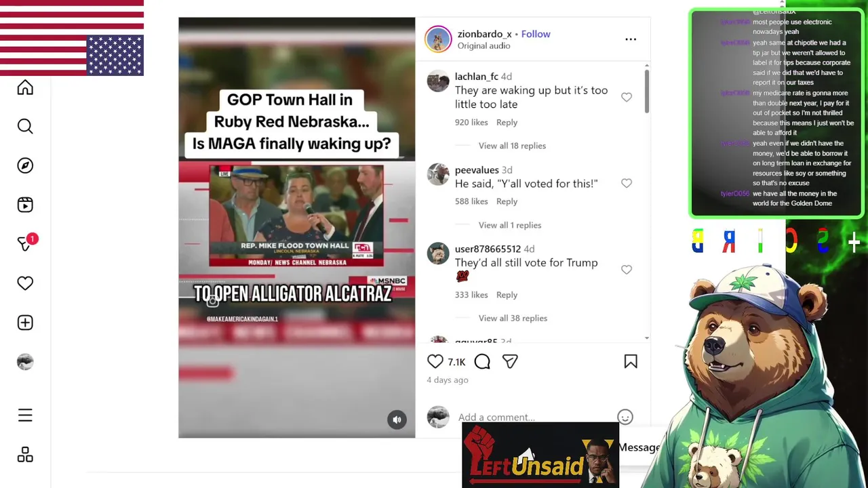
Task: Save the post with bookmark icon
Action: pyautogui.click(x=631, y=362)
